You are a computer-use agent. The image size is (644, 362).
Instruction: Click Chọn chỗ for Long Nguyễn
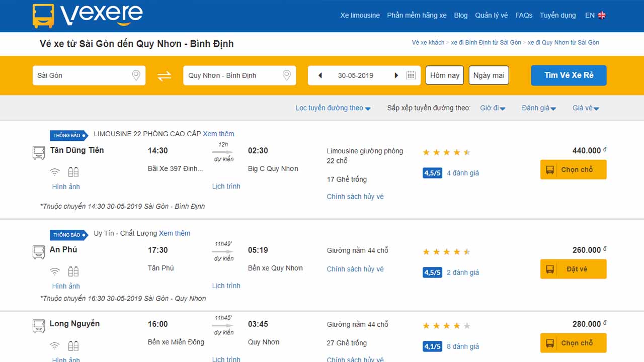pyautogui.click(x=573, y=343)
